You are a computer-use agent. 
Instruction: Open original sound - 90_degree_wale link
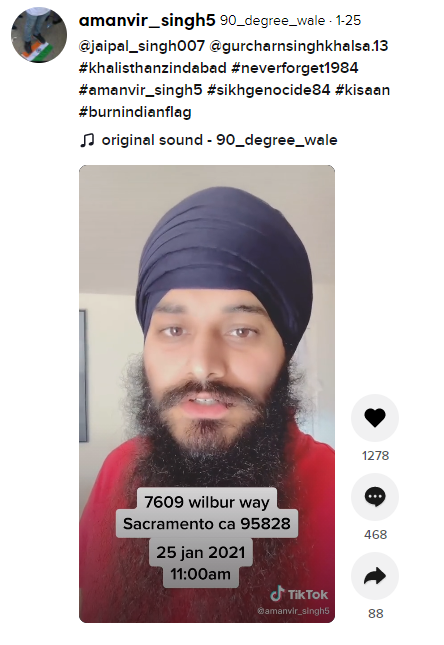[x=220, y=140]
